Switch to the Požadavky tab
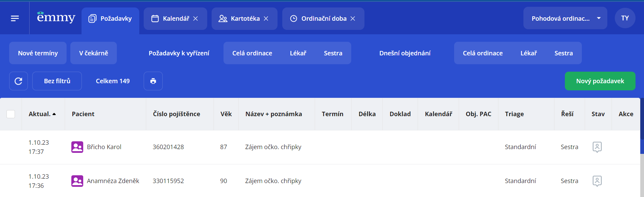 click(x=110, y=19)
